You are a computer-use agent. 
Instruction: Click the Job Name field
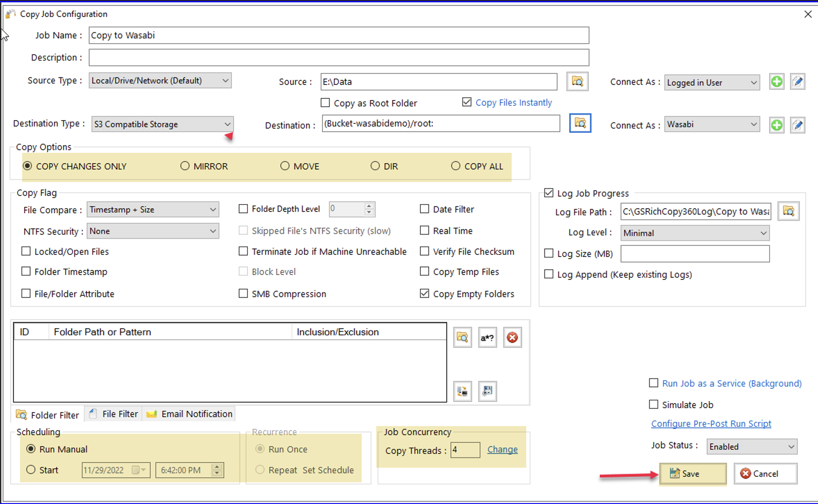(x=339, y=35)
